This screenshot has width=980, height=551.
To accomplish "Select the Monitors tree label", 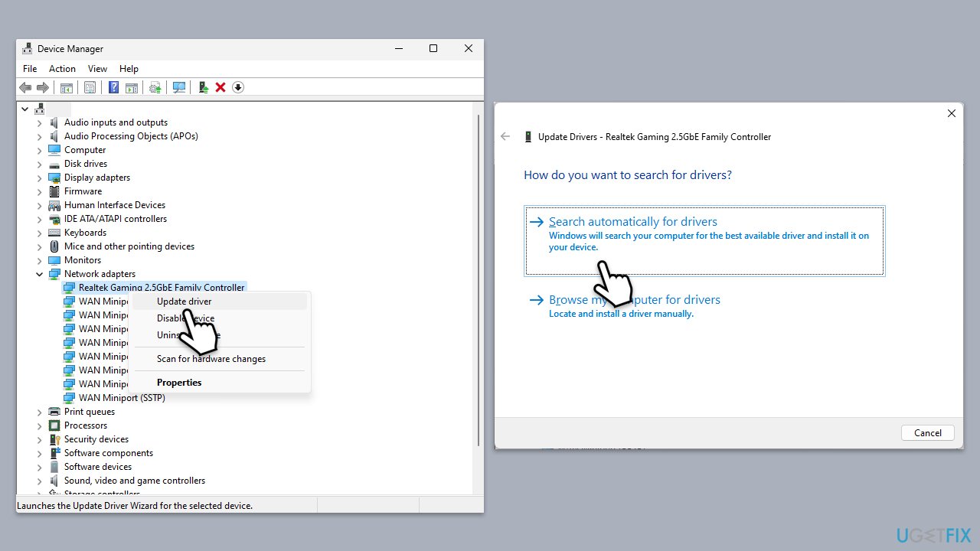I will click(83, 260).
